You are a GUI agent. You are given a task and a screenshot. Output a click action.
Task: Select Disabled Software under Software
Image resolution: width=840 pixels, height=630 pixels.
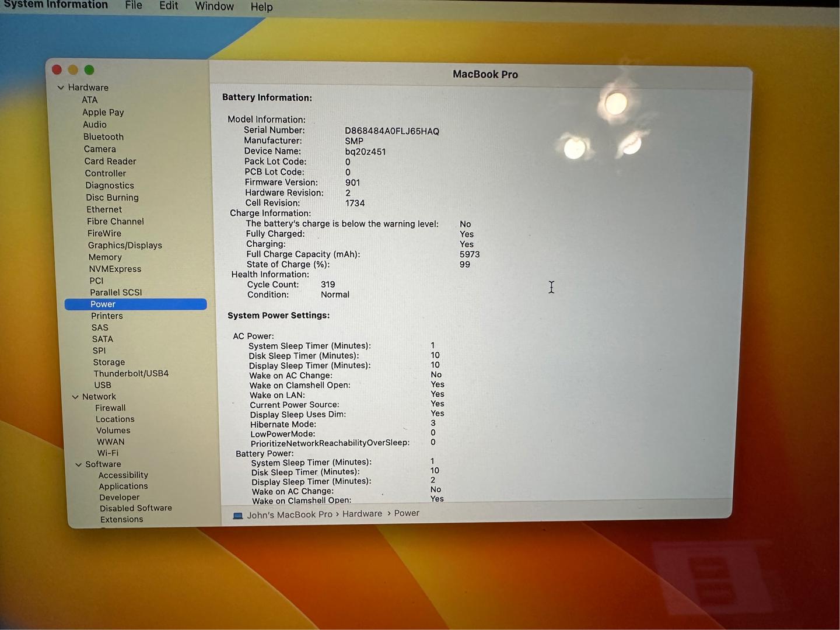[136, 508]
